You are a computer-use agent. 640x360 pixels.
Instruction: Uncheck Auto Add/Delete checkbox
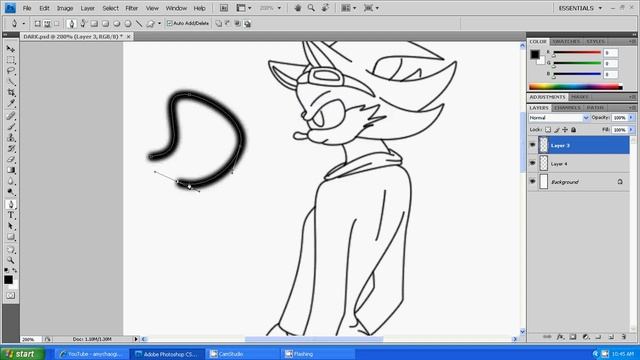[x=169, y=24]
